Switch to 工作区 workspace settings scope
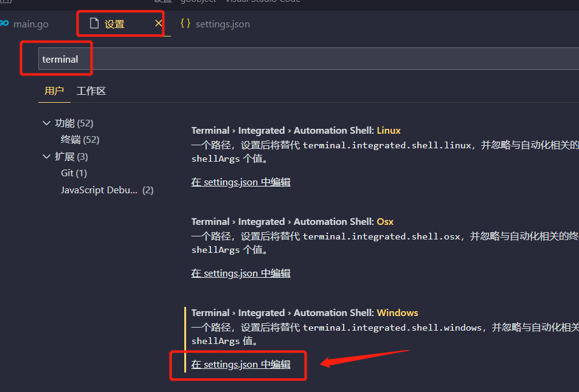The width and height of the screenshot is (579, 392). 91,91
